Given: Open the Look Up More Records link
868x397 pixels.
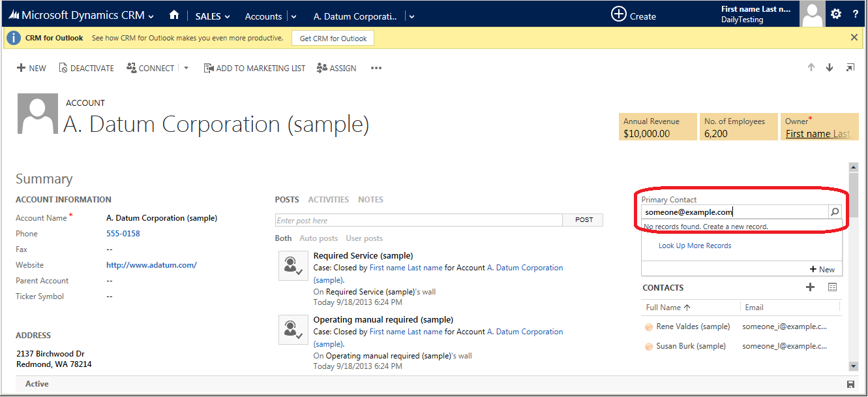Looking at the screenshot, I should point(695,246).
